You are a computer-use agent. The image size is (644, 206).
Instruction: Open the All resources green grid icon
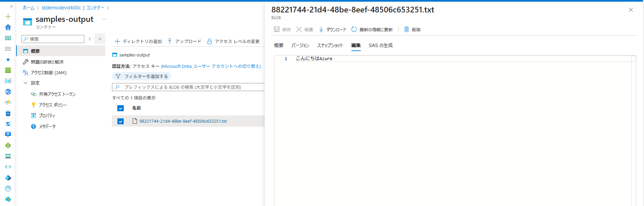pos(8,70)
